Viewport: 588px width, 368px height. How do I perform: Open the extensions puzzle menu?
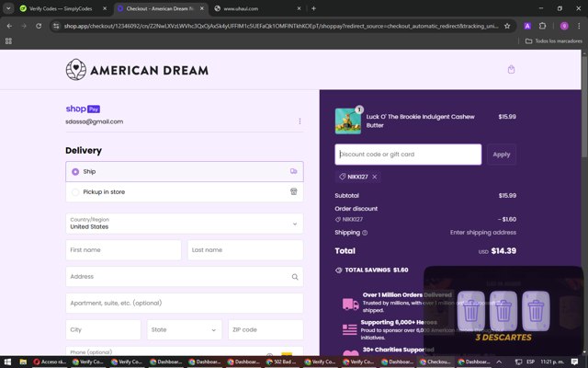point(542,26)
